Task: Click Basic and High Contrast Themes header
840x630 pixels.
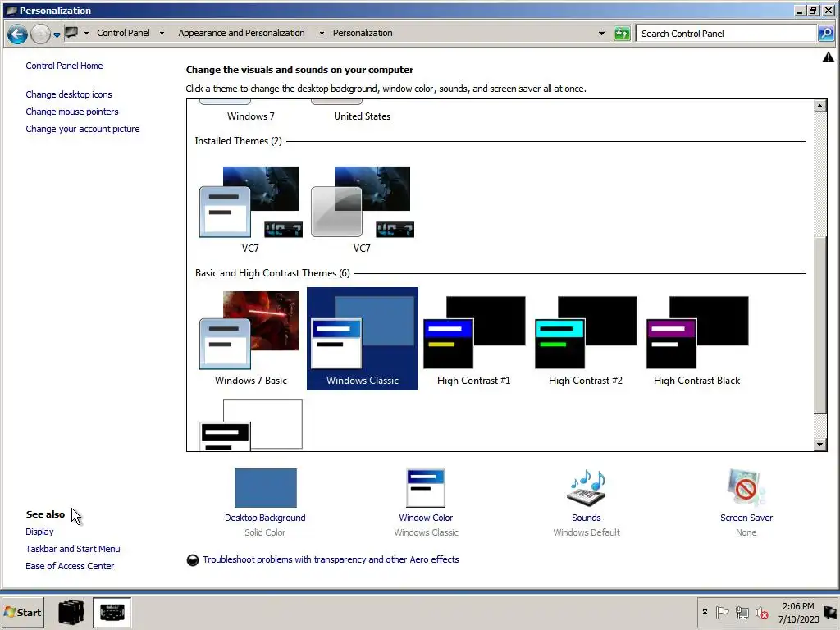Action: [x=272, y=273]
